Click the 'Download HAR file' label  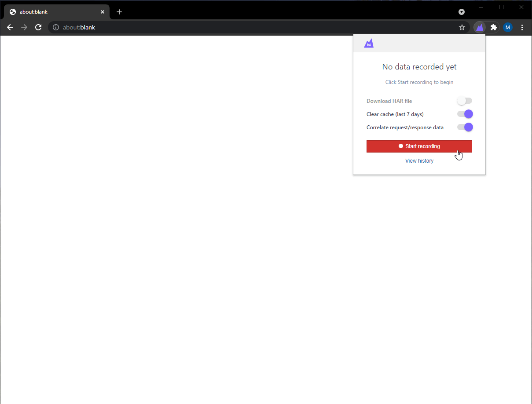coord(389,101)
